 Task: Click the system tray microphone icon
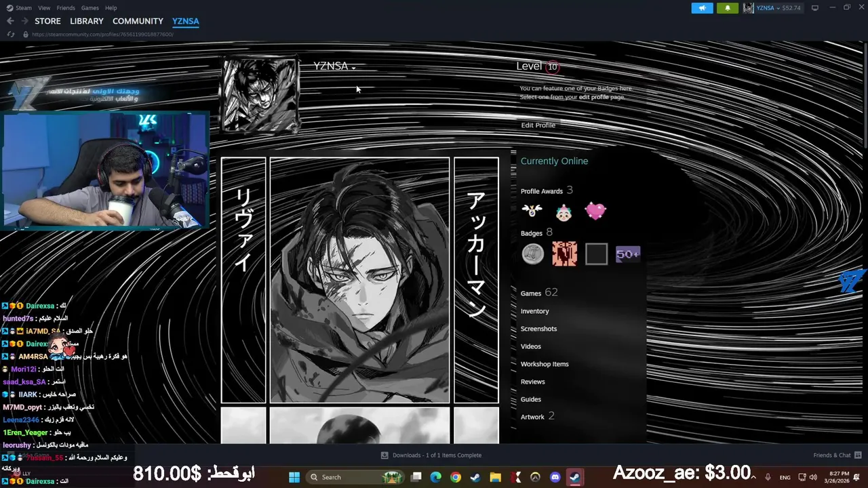click(768, 477)
